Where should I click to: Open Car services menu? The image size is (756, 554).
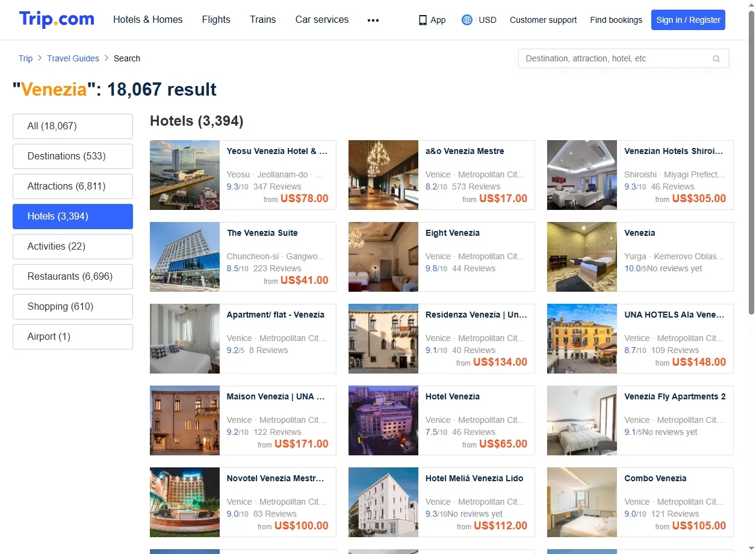pos(322,20)
